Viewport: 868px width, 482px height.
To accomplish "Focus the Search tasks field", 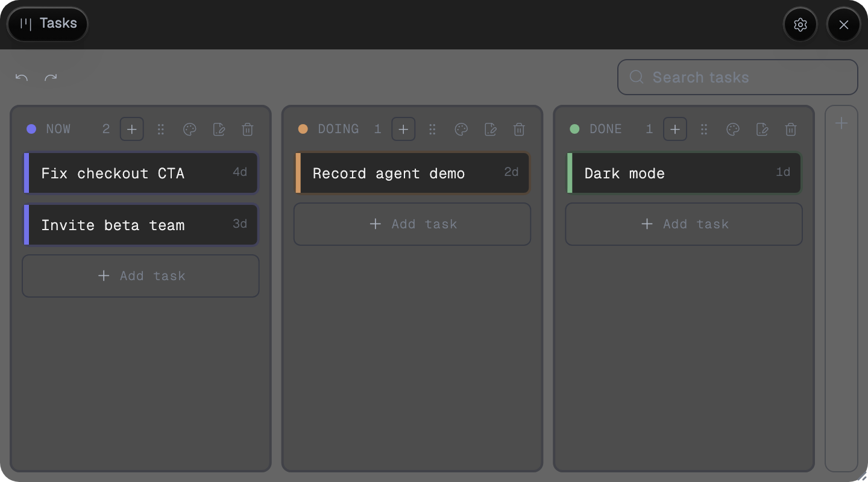I will 737,77.
